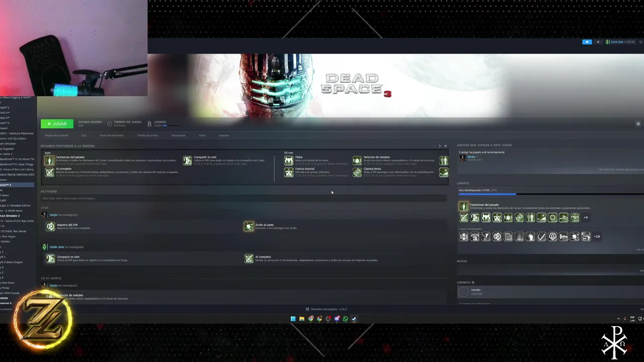Click the Hydra icon in unlocked Logros row

coord(486,218)
